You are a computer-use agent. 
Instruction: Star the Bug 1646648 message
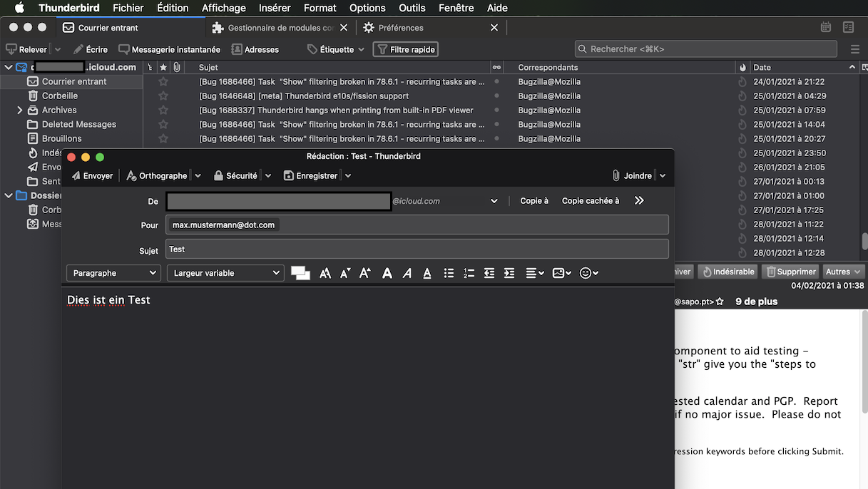(163, 96)
